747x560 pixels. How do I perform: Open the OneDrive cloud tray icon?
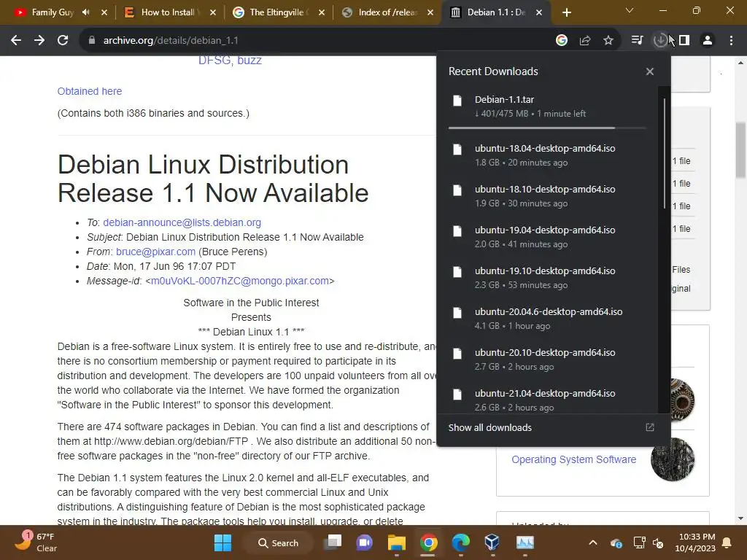tap(616, 542)
